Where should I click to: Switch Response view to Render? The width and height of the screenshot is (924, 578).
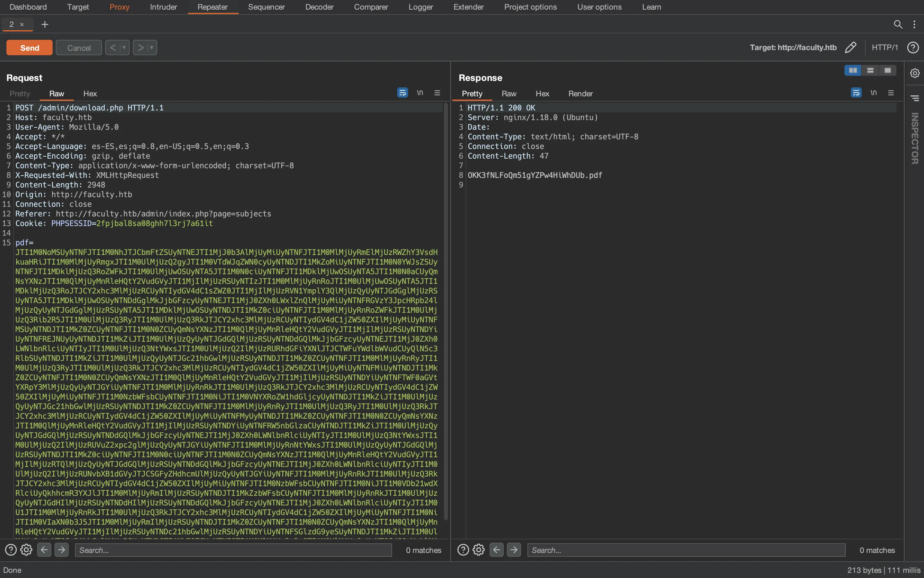point(580,94)
